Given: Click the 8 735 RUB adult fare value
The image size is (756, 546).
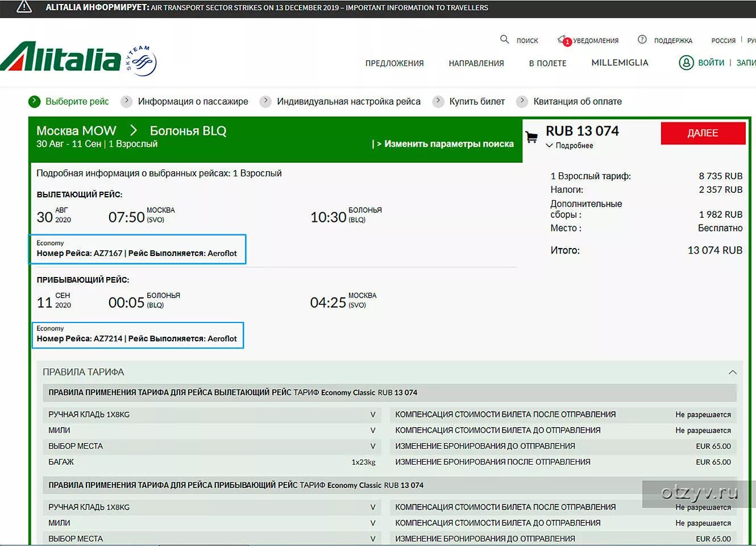Looking at the screenshot, I should click(x=721, y=176).
